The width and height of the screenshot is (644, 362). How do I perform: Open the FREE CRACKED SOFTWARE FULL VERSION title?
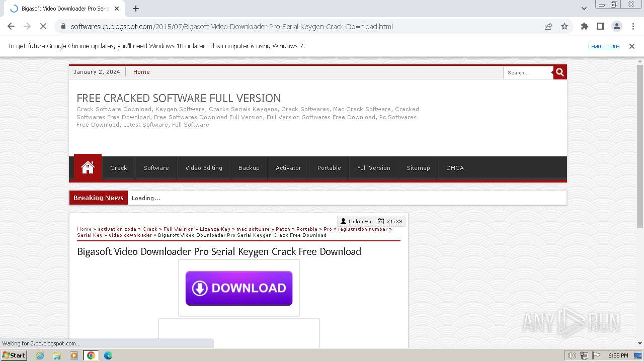[x=179, y=98]
